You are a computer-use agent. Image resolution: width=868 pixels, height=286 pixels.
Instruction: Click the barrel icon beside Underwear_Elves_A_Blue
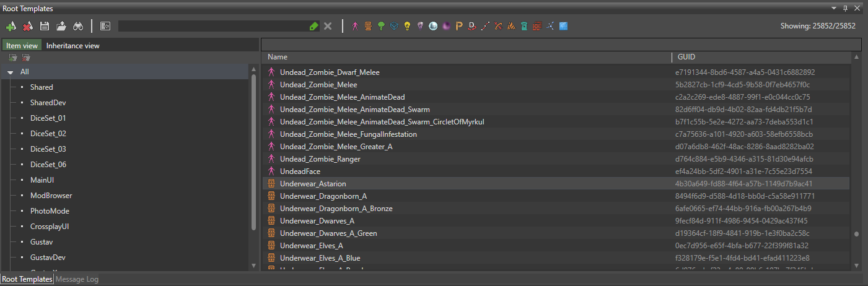[271, 258]
